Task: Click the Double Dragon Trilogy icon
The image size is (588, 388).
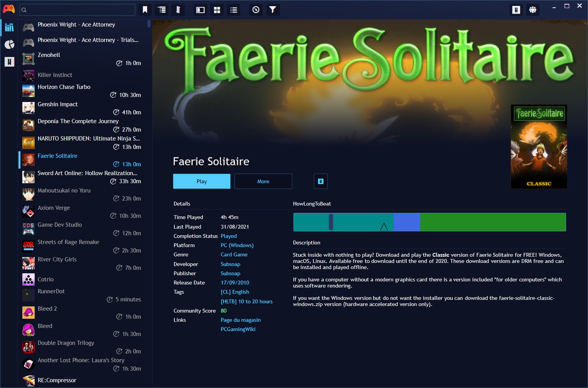Action: pyautogui.click(x=28, y=347)
